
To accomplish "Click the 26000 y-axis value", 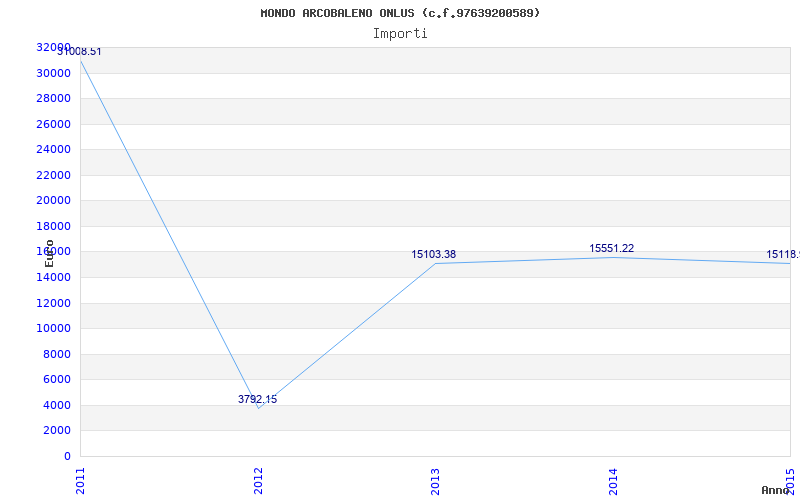I will click(53, 124).
